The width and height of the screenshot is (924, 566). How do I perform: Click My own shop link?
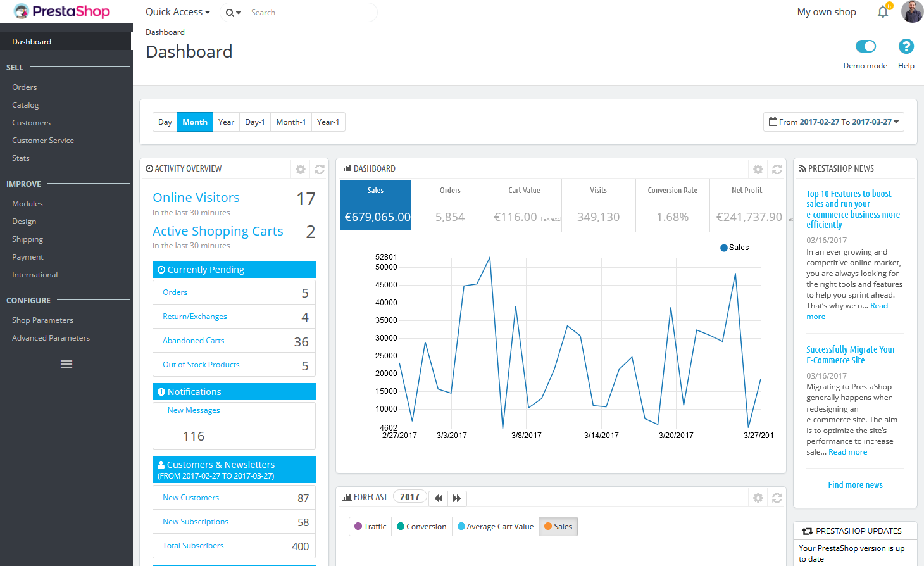[827, 12]
